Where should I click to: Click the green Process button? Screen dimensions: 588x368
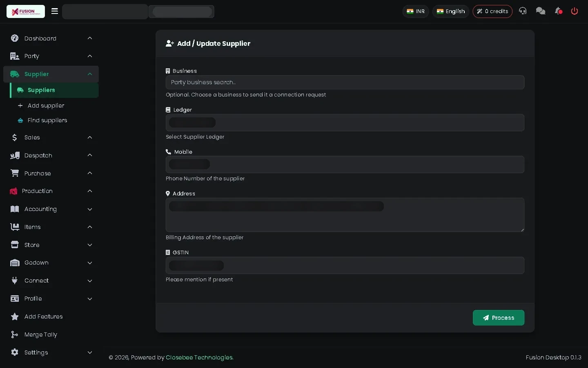pos(499,318)
